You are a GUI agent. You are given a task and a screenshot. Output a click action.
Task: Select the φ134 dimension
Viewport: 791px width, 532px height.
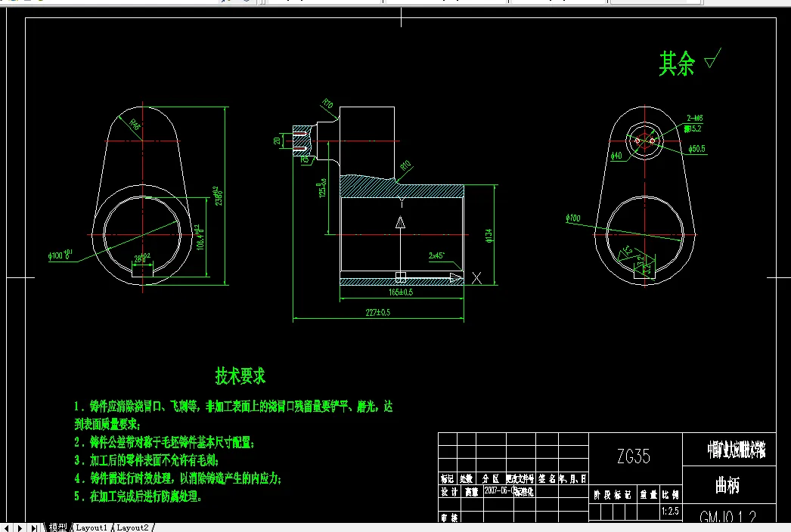tap(489, 236)
